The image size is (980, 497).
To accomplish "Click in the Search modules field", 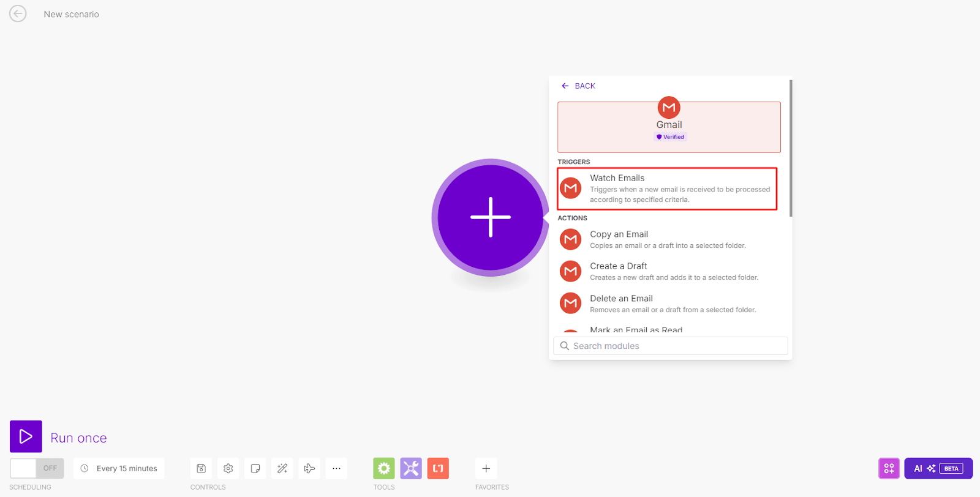I will [671, 346].
